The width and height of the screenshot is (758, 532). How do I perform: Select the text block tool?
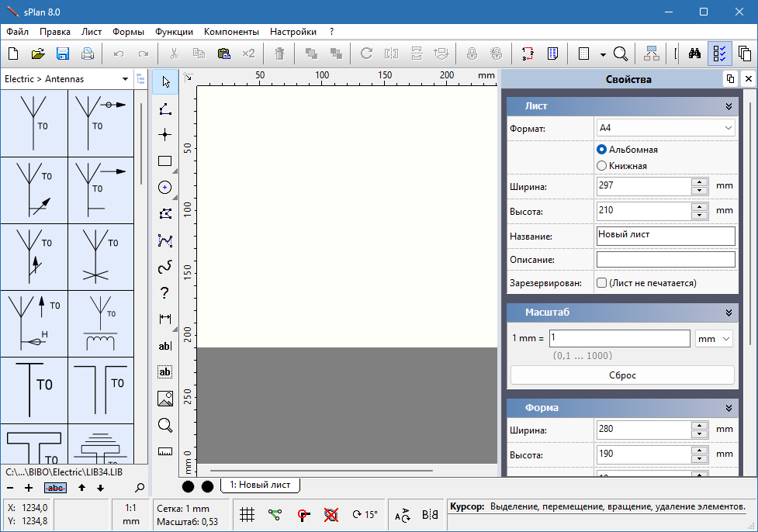coord(164,372)
